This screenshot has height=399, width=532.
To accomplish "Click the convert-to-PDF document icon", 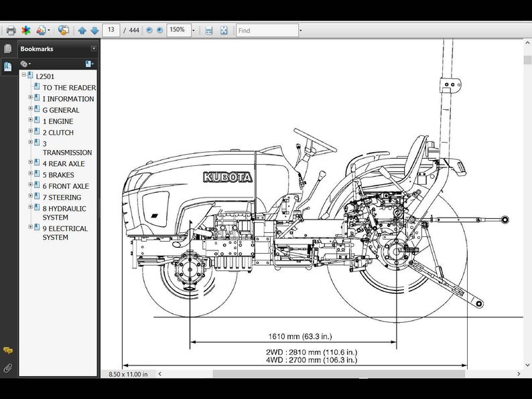I will coord(41,31).
